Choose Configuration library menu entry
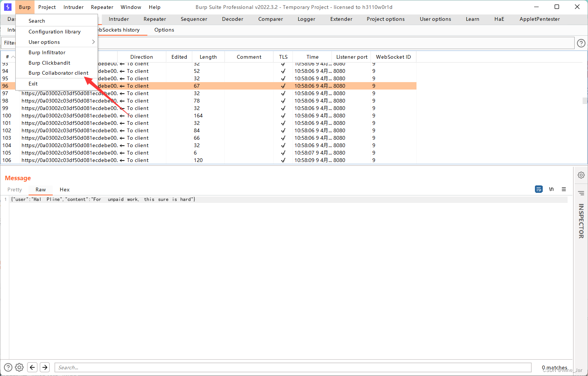Screen dimensions: 588x376 [x=56, y=32]
